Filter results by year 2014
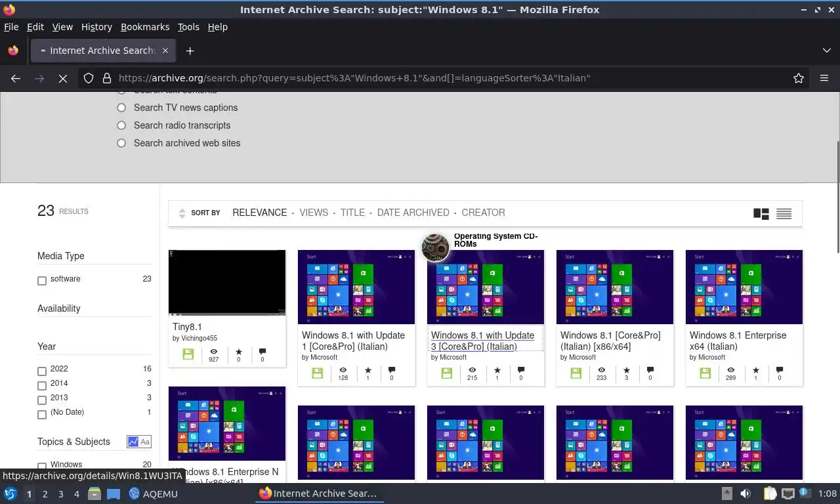The image size is (840, 504). pos(42,386)
